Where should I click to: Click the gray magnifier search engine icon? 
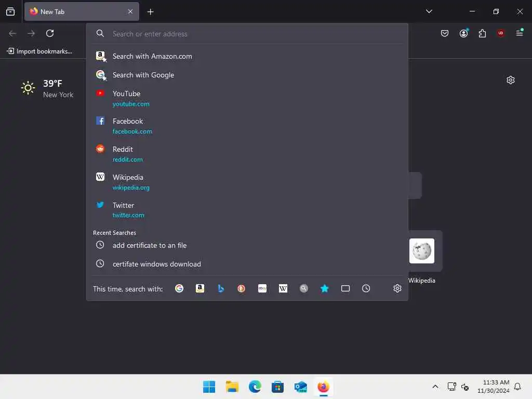[x=303, y=288]
